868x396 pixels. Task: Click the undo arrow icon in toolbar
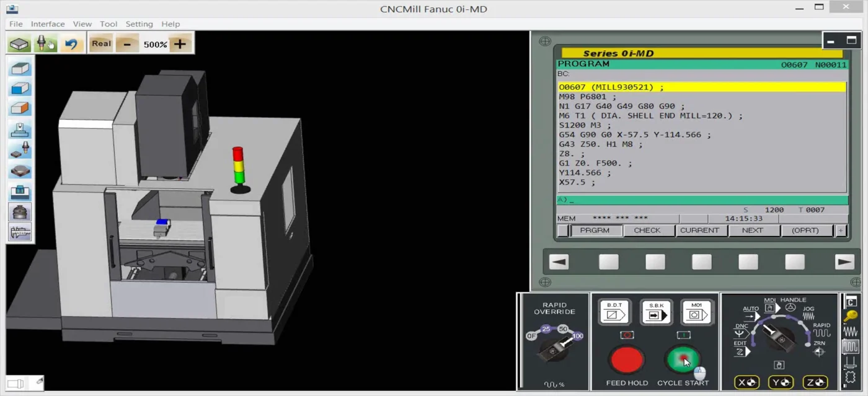72,44
